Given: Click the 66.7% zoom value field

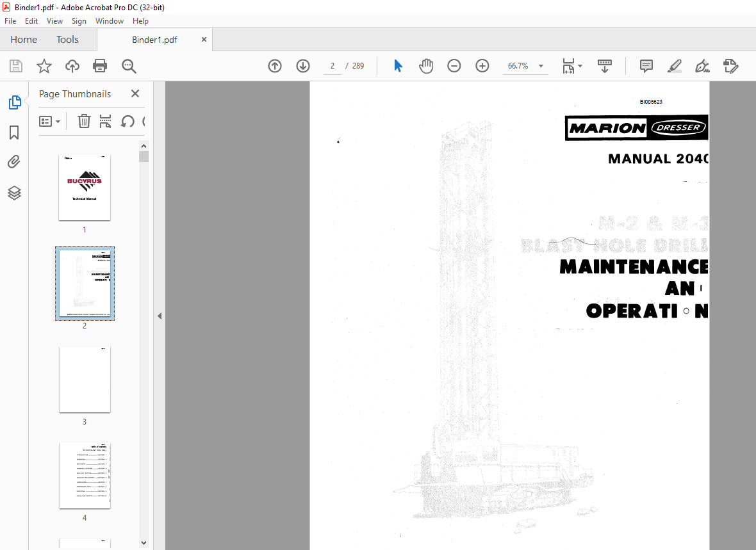Looking at the screenshot, I should pyautogui.click(x=518, y=66).
